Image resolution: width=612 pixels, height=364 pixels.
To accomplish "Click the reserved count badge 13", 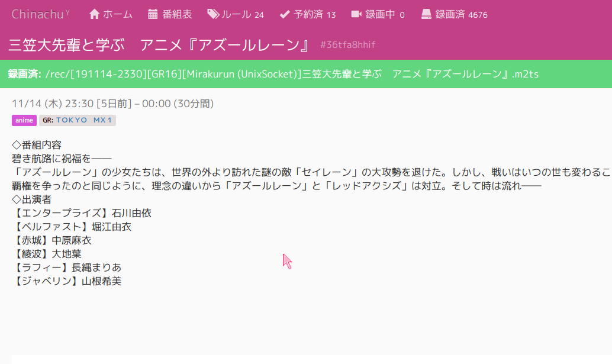I will pyautogui.click(x=331, y=15).
